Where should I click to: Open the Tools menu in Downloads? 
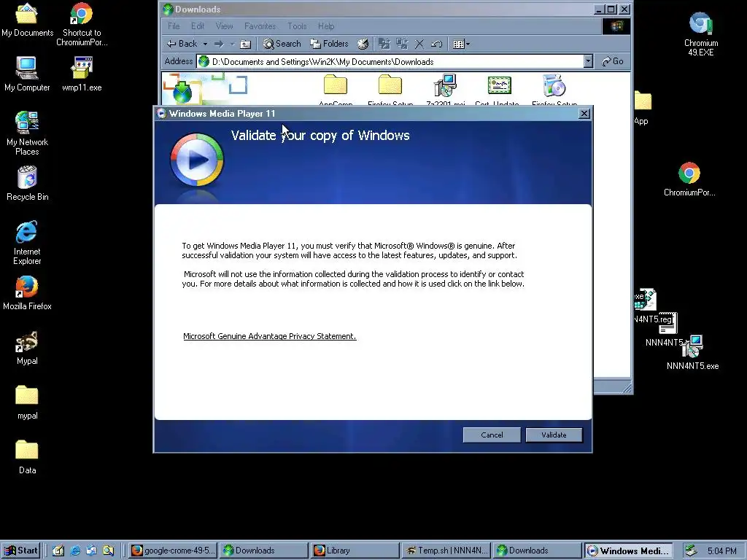(x=297, y=26)
